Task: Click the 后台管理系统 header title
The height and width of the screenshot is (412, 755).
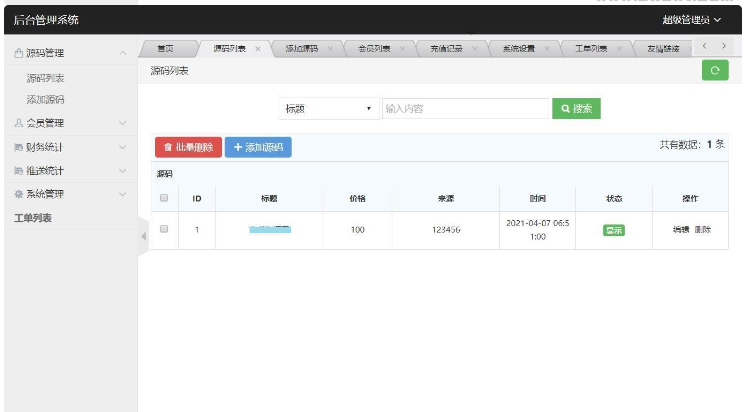Action: (46, 20)
